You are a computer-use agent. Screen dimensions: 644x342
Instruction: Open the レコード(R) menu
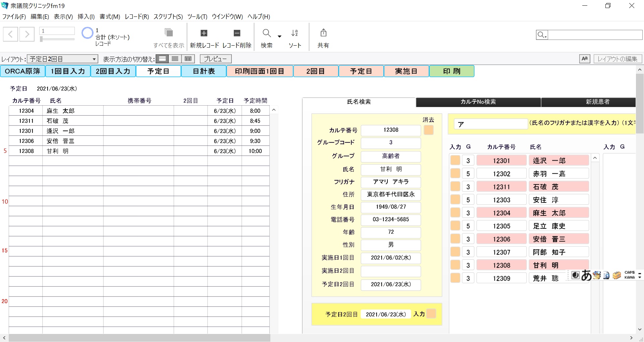137,16
